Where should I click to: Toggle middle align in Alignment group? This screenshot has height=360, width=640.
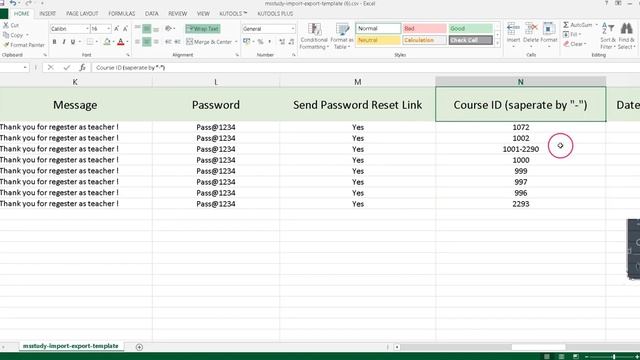(147, 29)
